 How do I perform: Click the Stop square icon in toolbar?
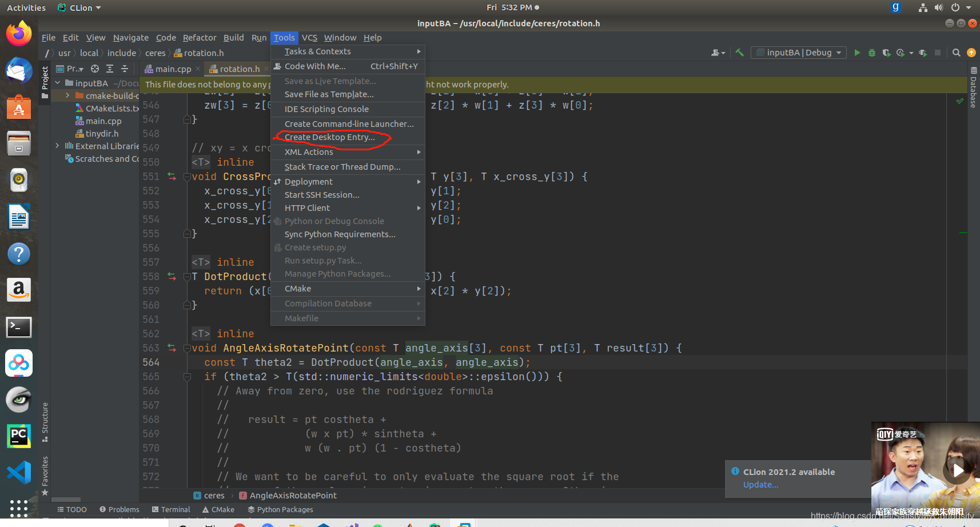pos(938,53)
